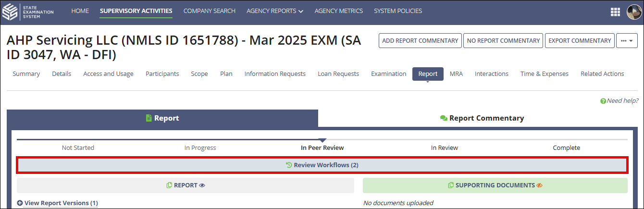Click the Review Workflows history icon

[x=289, y=165]
